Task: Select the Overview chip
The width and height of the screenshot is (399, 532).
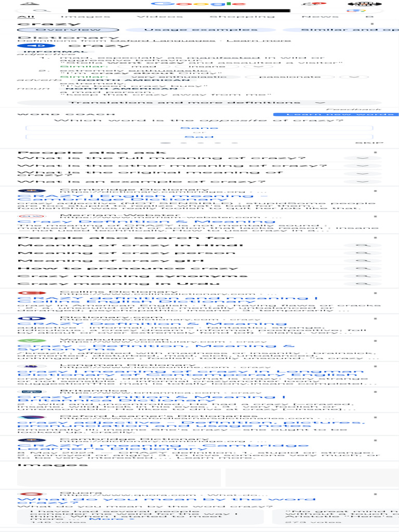Action: point(68,30)
